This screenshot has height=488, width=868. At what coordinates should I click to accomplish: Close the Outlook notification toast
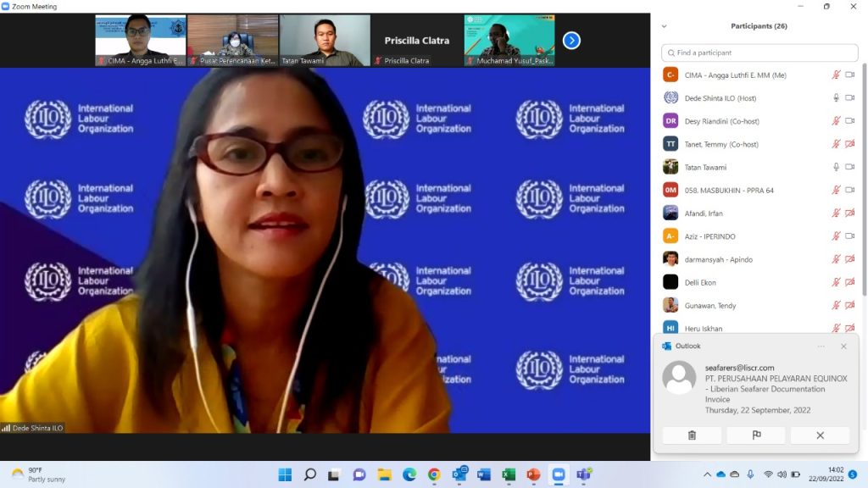[x=843, y=347]
